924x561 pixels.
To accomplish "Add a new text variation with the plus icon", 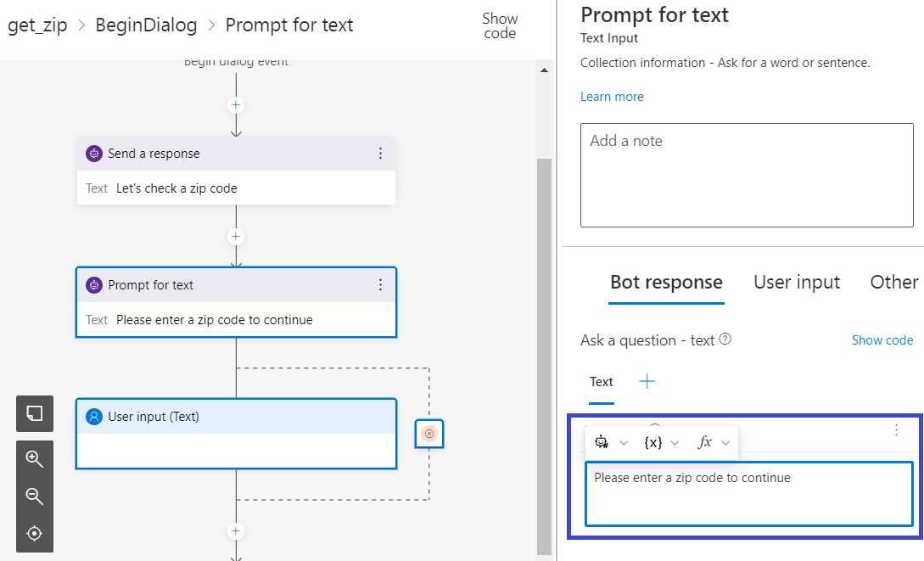I will tap(647, 381).
